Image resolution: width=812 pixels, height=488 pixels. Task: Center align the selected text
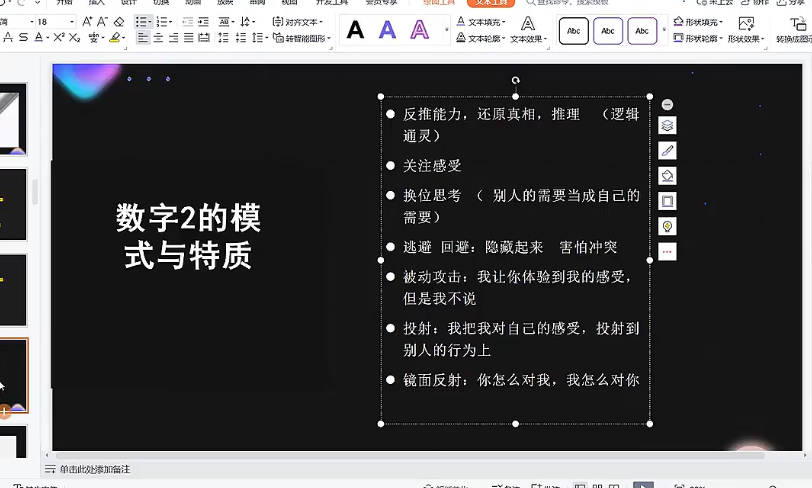[158, 38]
